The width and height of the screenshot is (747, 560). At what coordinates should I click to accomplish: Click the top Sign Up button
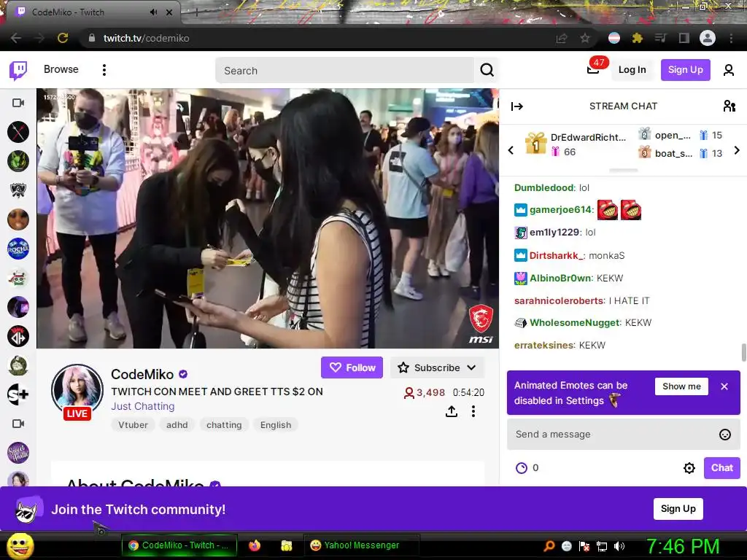[685, 70]
